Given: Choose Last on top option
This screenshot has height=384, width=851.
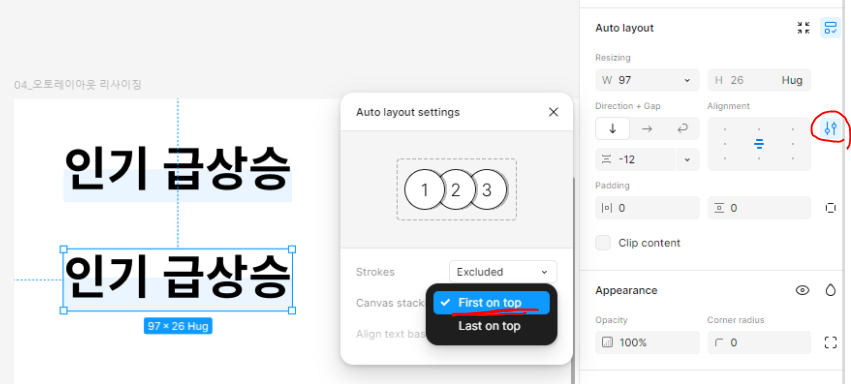Looking at the screenshot, I should (491, 326).
